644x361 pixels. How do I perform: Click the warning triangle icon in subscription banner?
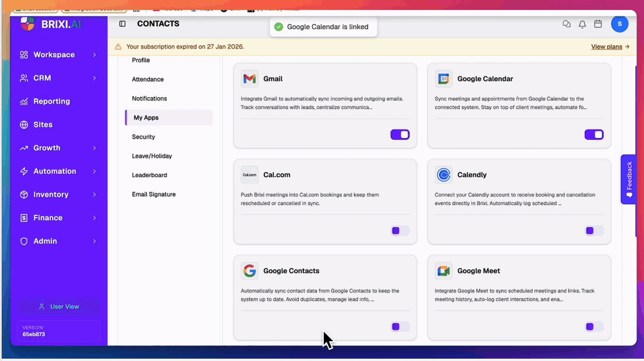click(118, 47)
